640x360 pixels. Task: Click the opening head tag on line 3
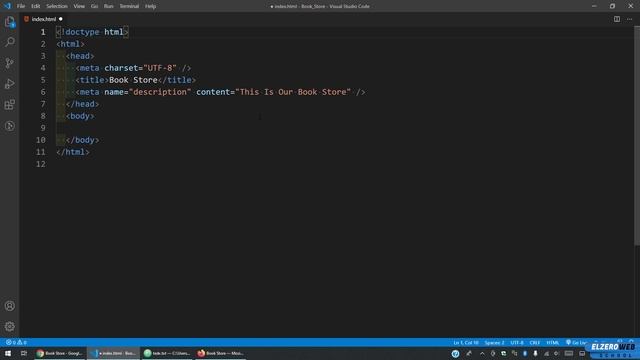tap(80, 56)
